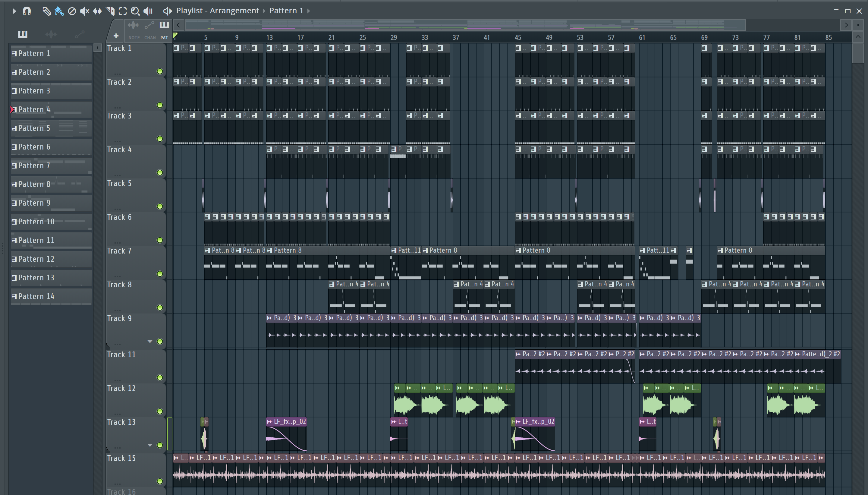Mute Track 1 with its green LED

tap(160, 71)
